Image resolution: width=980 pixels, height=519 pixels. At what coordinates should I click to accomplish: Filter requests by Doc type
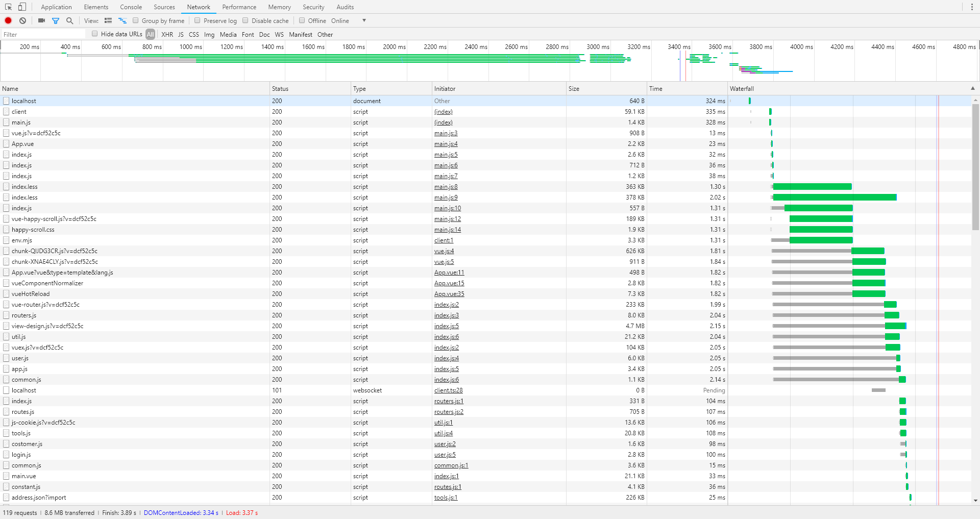264,34
